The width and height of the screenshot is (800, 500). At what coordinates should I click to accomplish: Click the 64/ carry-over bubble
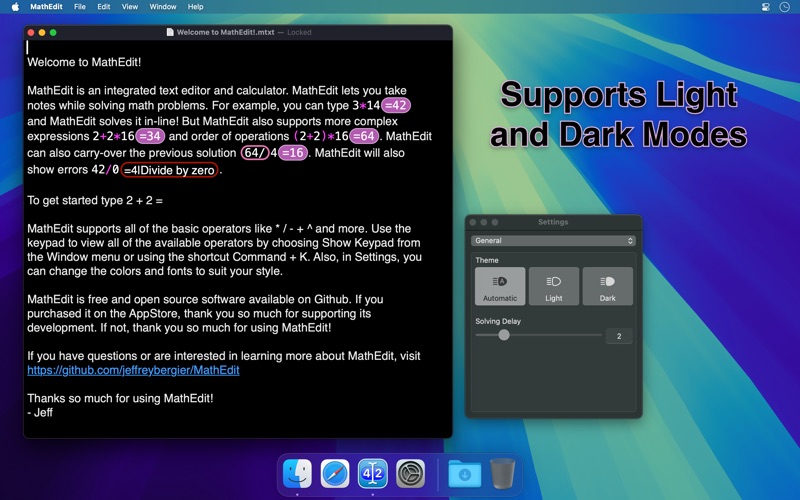255,153
